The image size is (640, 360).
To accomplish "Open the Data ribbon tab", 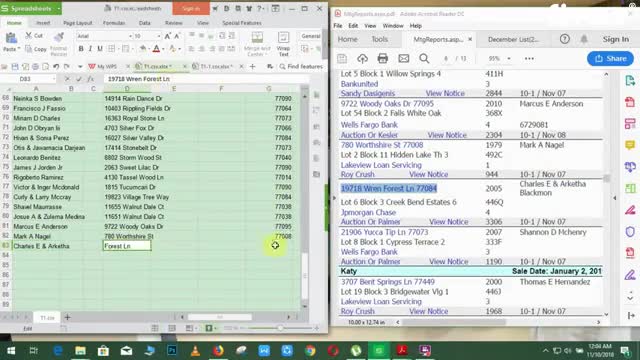I will click(144, 23).
